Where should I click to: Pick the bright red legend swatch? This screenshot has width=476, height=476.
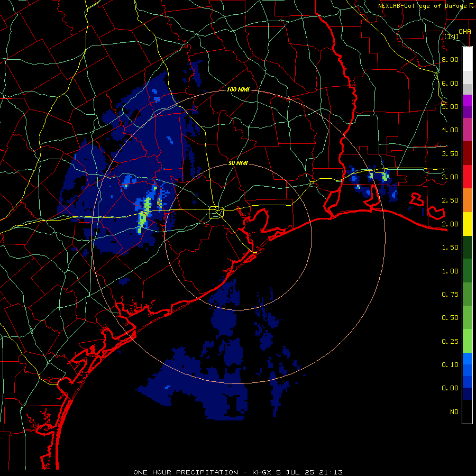click(467, 177)
